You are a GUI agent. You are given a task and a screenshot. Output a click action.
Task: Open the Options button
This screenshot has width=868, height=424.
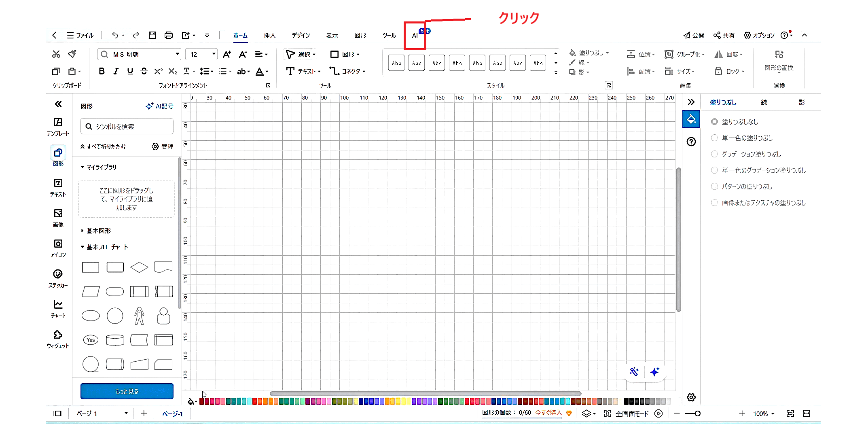(759, 35)
